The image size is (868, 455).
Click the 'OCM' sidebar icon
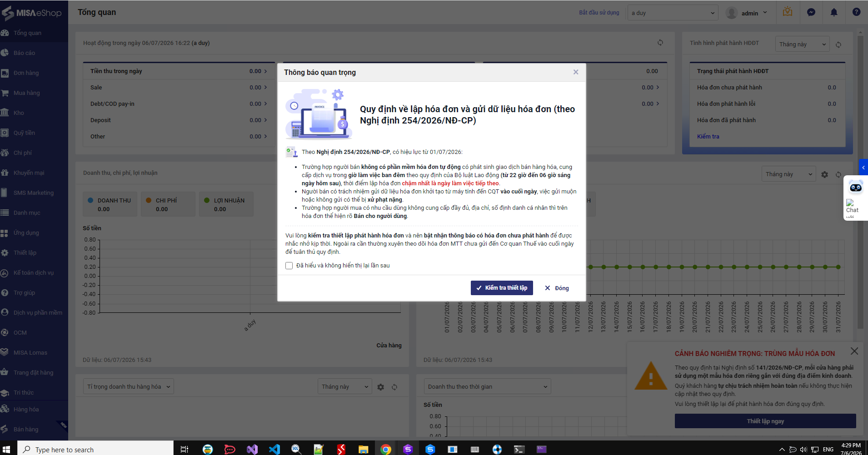click(x=5, y=332)
